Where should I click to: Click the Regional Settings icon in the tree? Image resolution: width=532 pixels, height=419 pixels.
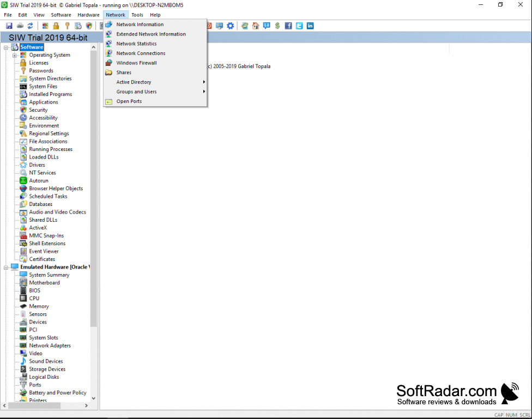coord(23,133)
